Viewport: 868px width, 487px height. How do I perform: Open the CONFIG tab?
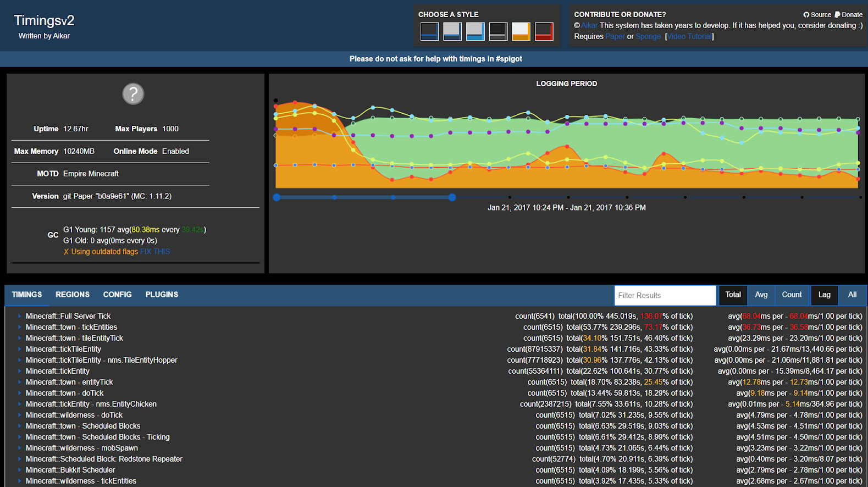(x=118, y=295)
